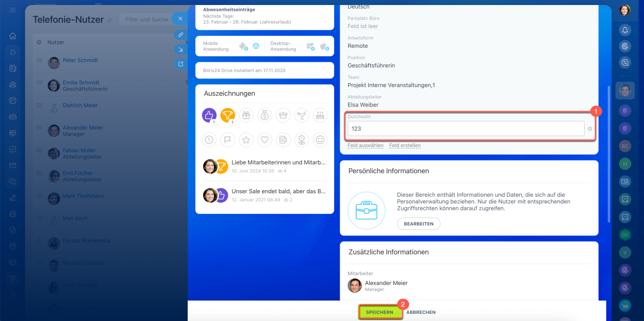Image resolution: width=644 pixels, height=321 pixels.
Task: Click the Feld auswählen link
Action: click(x=365, y=145)
